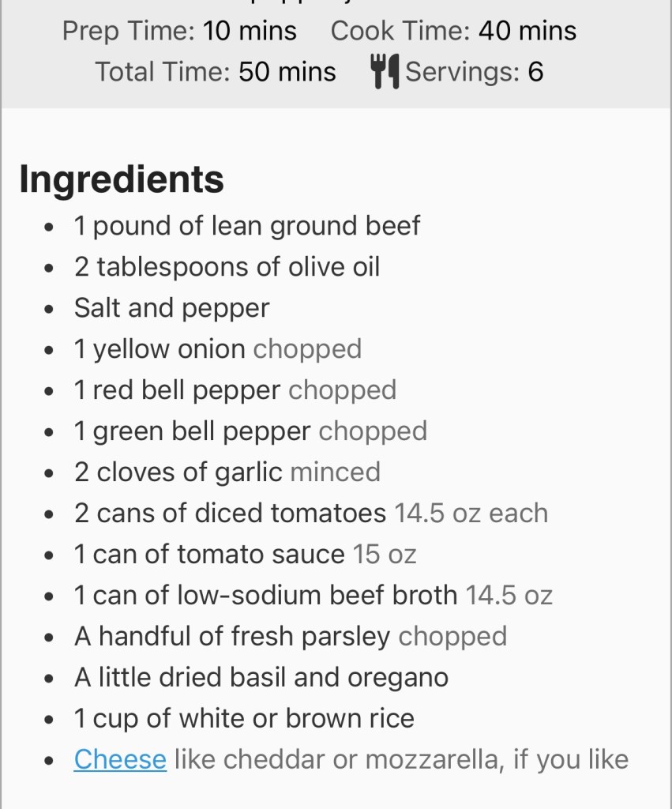Click the Cook Time 40 mins text
This screenshot has height=809, width=672.
(x=453, y=31)
